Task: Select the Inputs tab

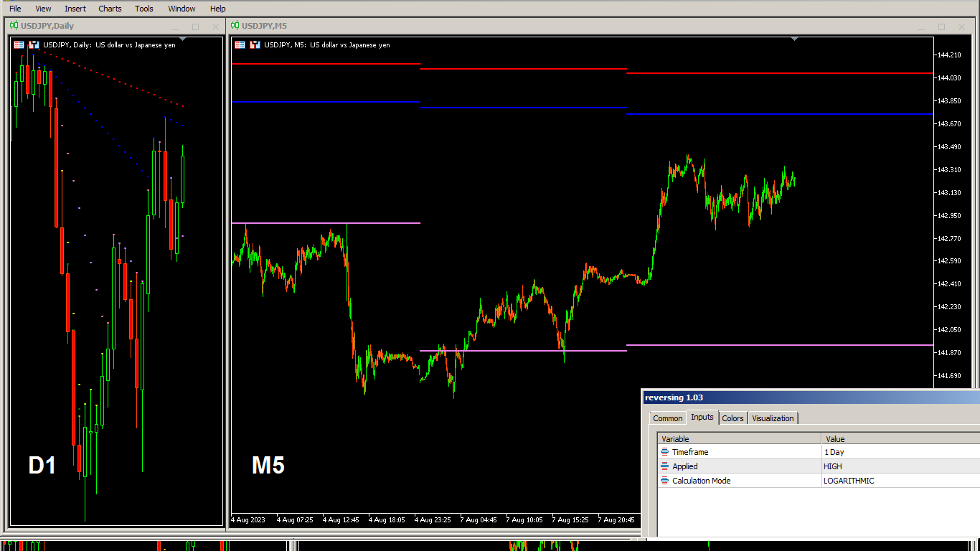Action: [x=702, y=417]
